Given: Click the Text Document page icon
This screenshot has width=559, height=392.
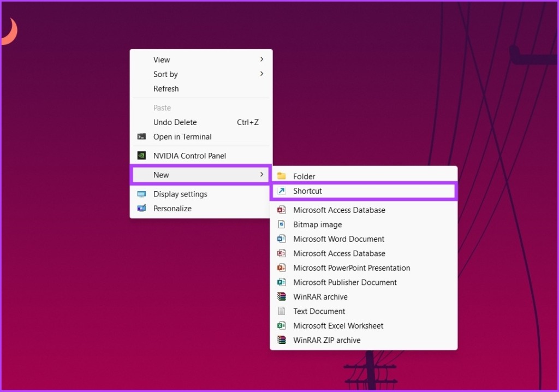Looking at the screenshot, I should point(282,311).
